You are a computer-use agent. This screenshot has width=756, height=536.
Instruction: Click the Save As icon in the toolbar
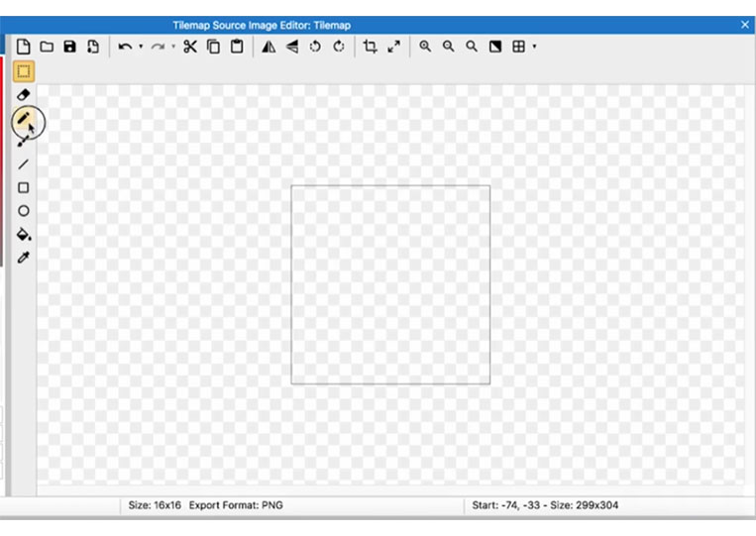pos(93,47)
